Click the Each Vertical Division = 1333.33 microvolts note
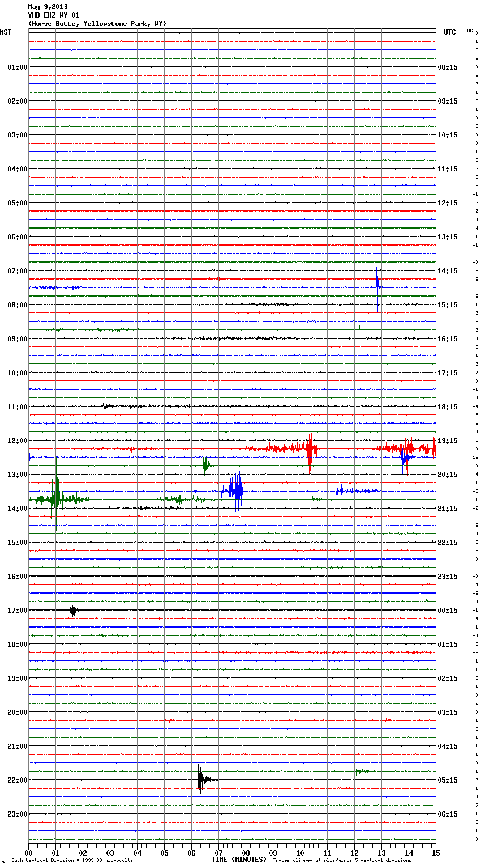Screen dimensions: 481x868 (x=72, y=860)
